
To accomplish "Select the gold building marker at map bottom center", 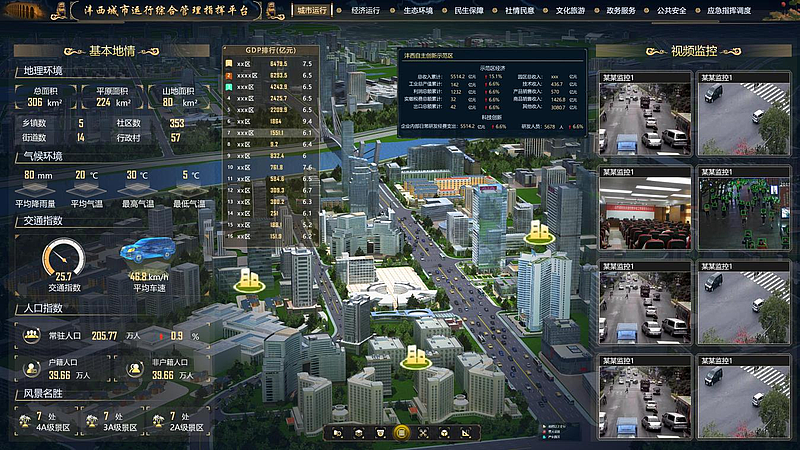I will [414, 354].
